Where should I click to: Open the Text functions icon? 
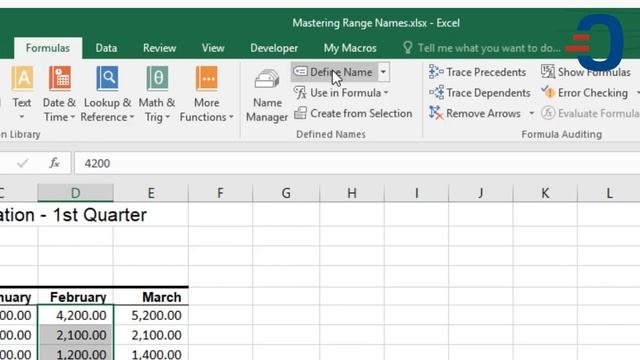coord(22,78)
